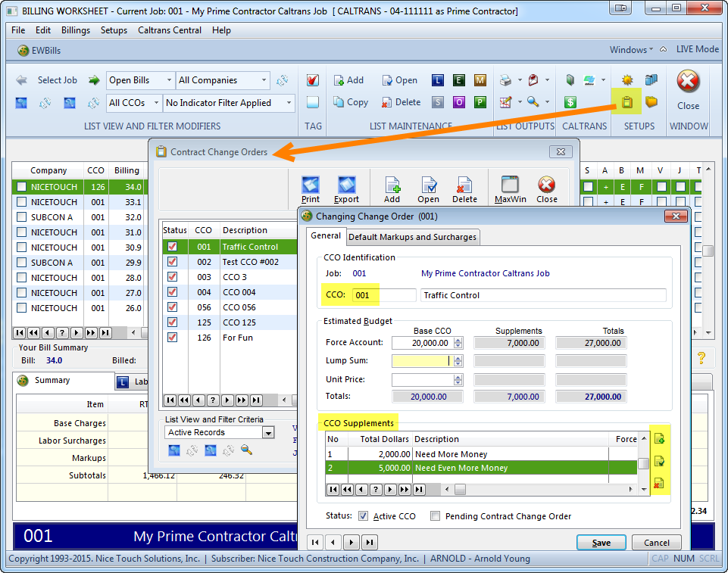
Task: Click Add icon in Contract Change Orders window
Action: coord(392,190)
